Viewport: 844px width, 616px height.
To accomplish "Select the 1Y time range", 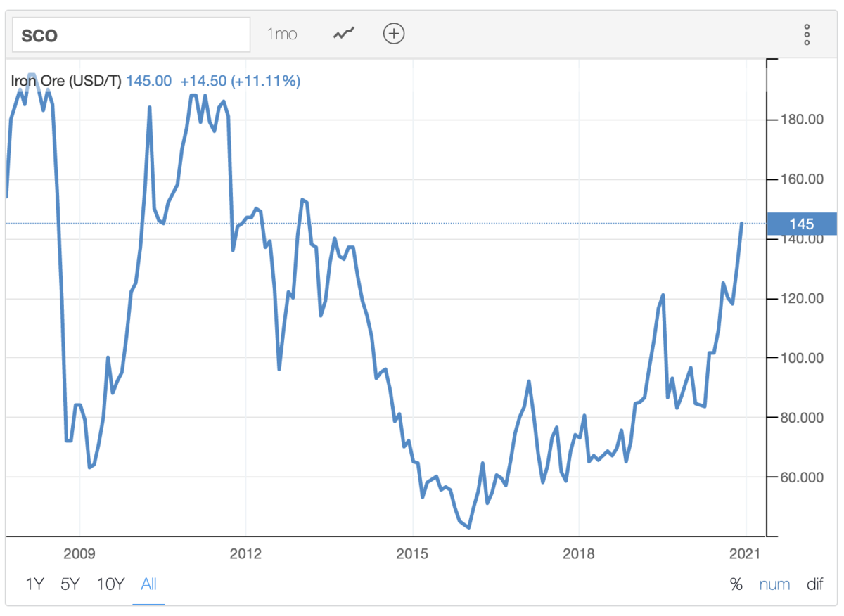I will [35, 584].
